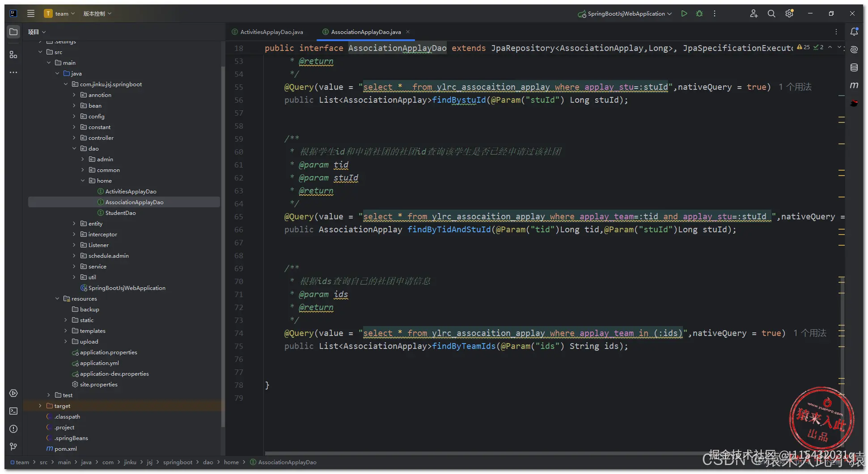Open the Services tool window icon

click(13, 393)
